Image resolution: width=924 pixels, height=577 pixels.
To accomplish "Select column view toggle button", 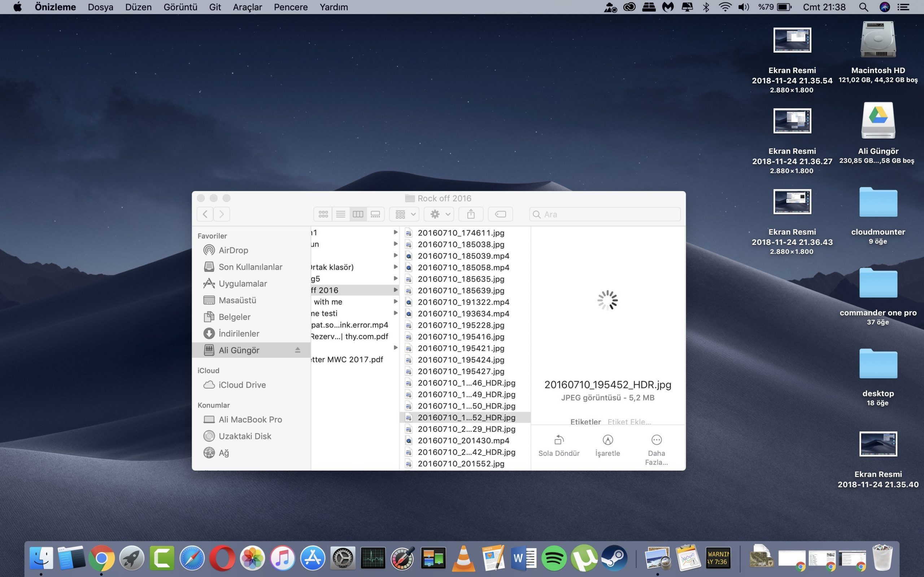I will click(358, 214).
